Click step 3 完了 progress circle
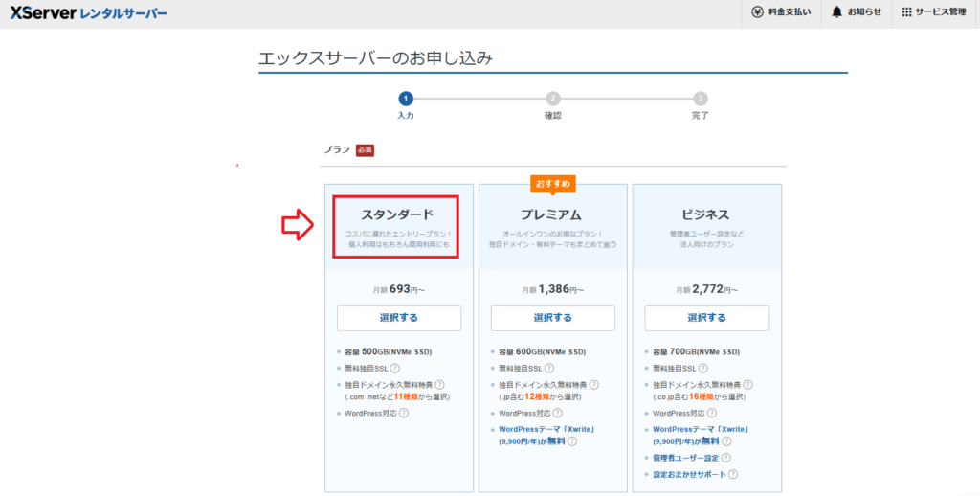Image resolution: width=980 pixels, height=496 pixels. (701, 99)
